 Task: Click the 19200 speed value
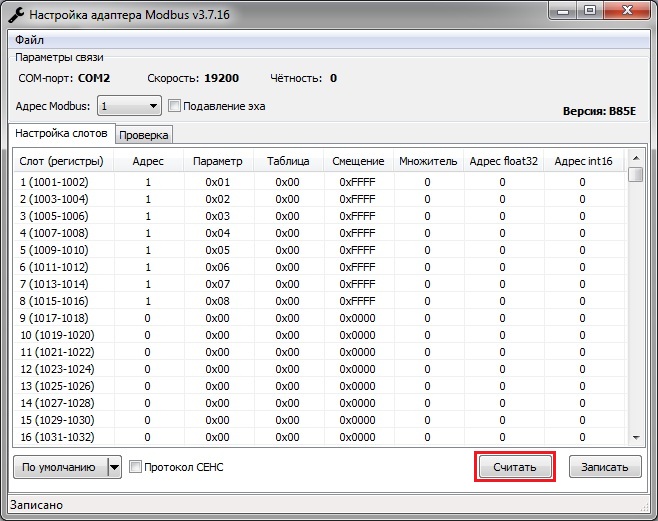(222, 78)
